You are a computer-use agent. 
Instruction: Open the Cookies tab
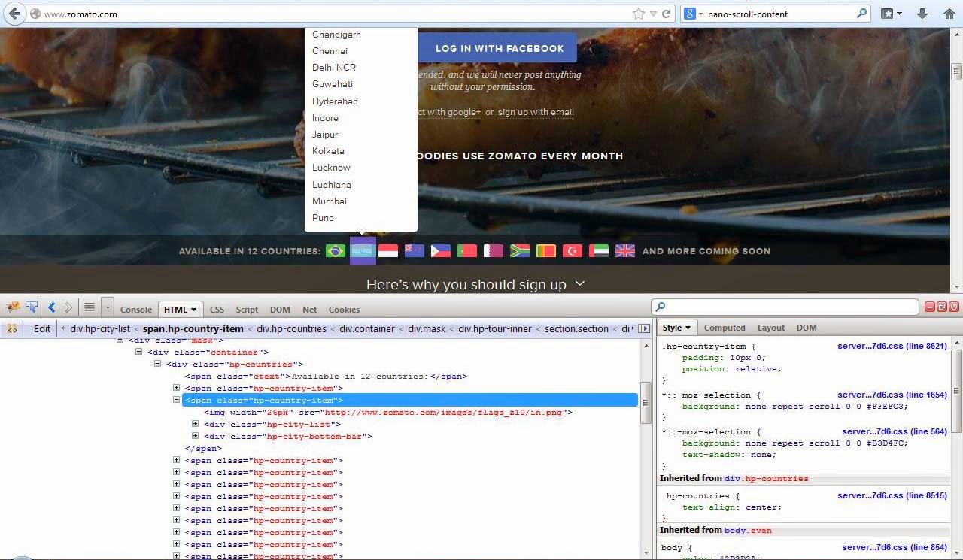tap(344, 310)
